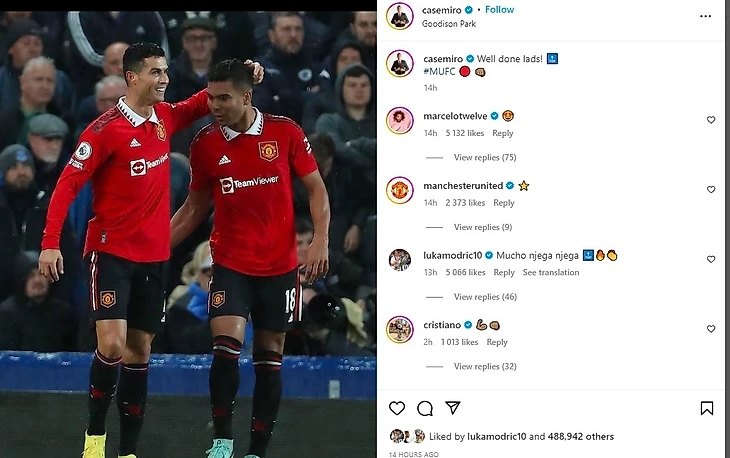Open Goodison Park location link
Screen dimensions: 730x458
449,24
